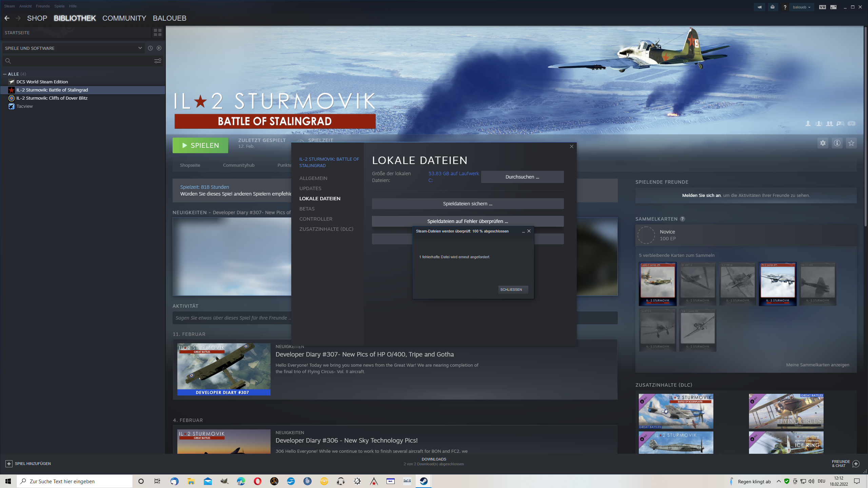Select ZUSATZINHALTE (DLC) in properties sidebar
This screenshot has width=868, height=488.
[x=326, y=229]
